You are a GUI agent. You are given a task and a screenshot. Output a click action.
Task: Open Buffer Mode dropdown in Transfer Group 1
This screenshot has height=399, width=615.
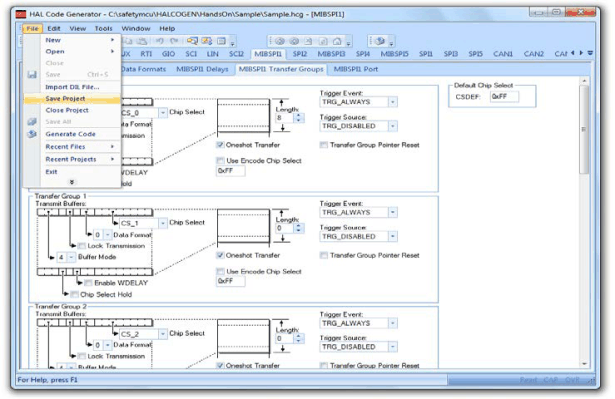point(71,257)
